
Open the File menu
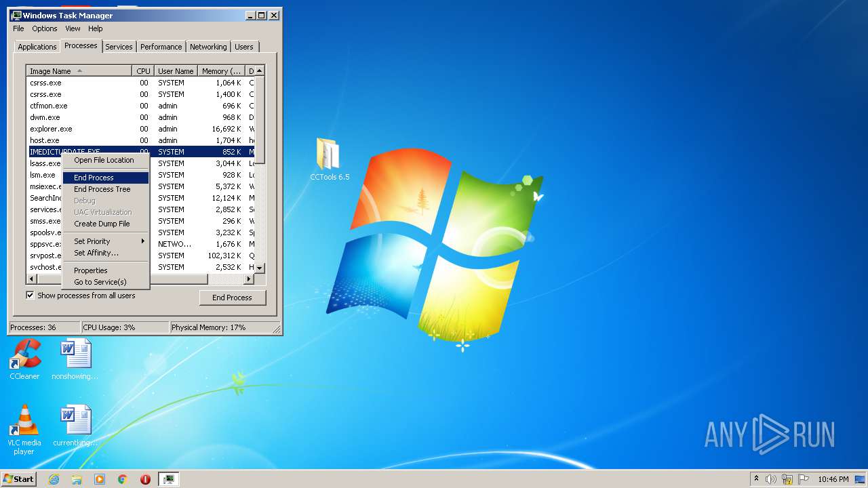point(18,28)
